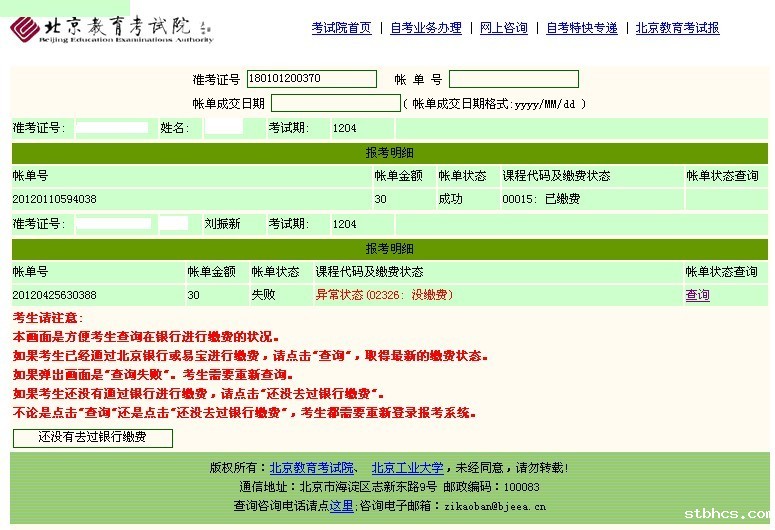Click the 帐单成交日期 date input box
775x530 pixels.
[335, 103]
